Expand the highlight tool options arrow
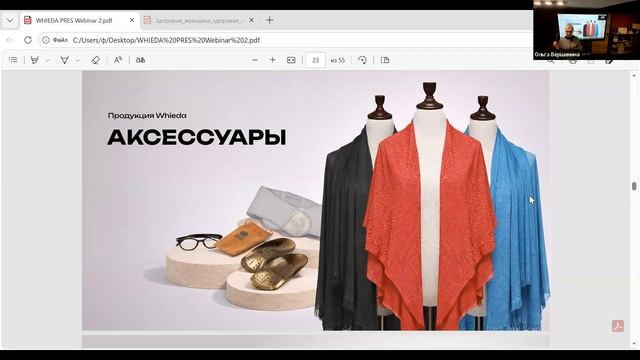The image size is (640, 360). 48,60
